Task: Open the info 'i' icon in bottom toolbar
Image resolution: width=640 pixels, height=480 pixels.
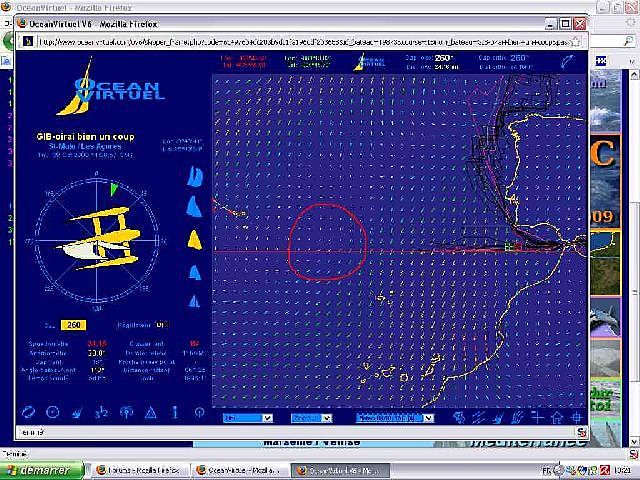Action: click(174, 412)
